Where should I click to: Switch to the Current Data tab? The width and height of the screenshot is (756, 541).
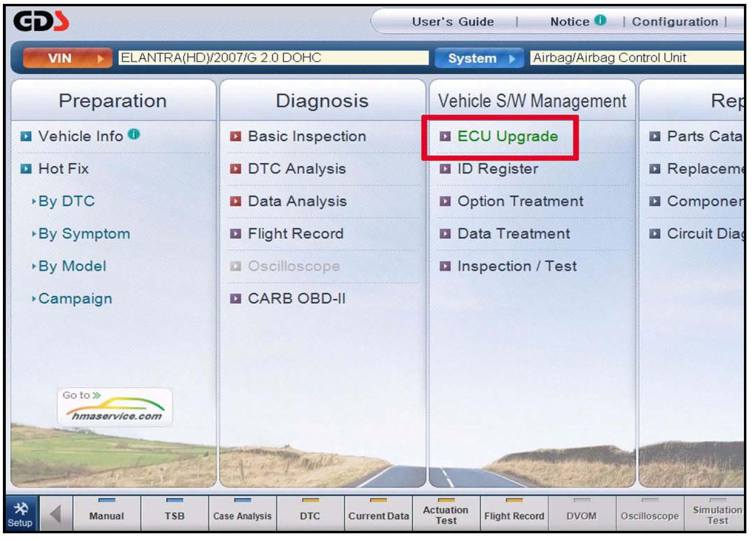[x=378, y=515]
